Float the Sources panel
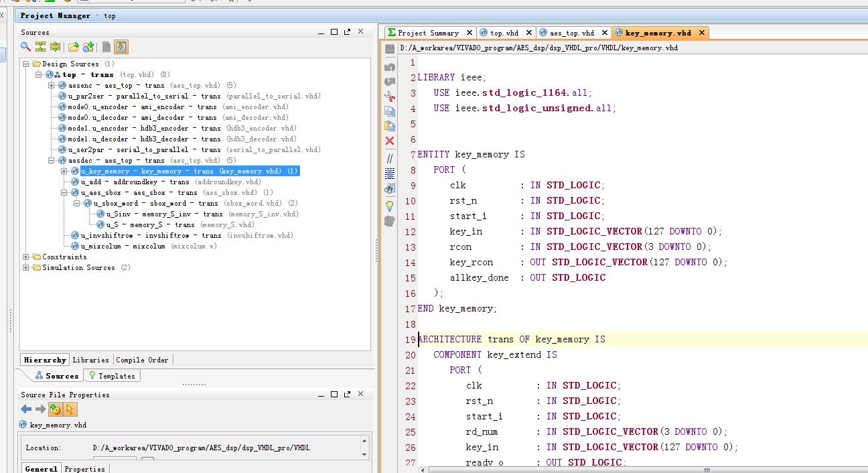This screenshot has width=868, height=473. coord(347,31)
